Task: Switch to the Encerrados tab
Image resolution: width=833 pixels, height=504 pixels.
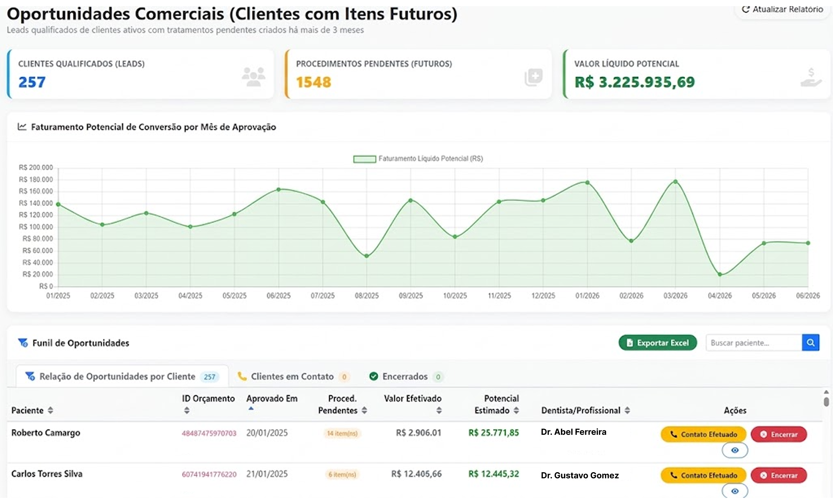Action: [406, 376]
